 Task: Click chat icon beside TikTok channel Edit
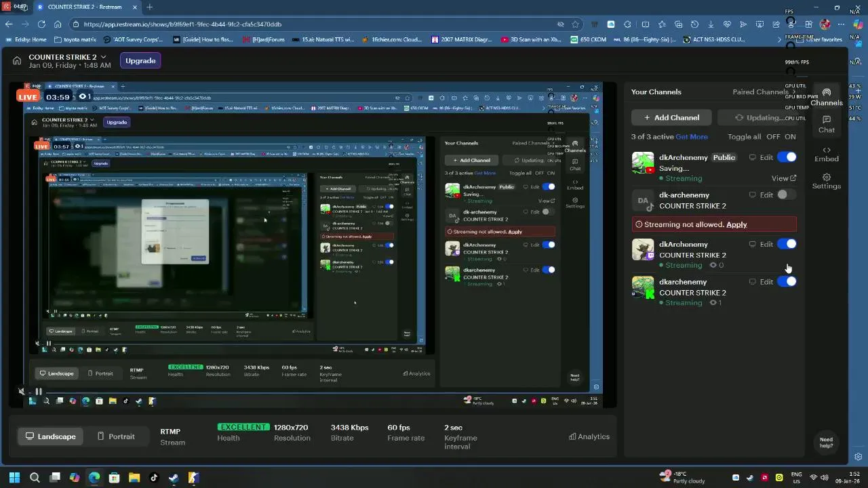[752, 195]
